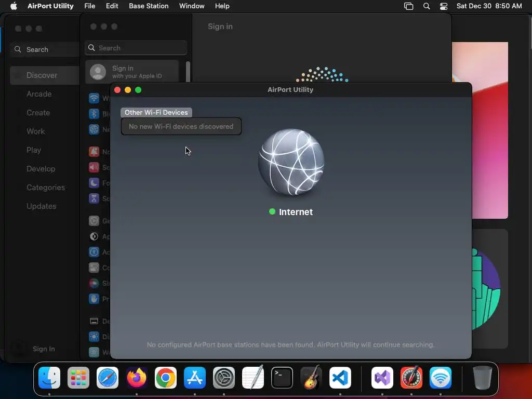
Task: Open Finder from the Dock
Action: tap(49, 378)
